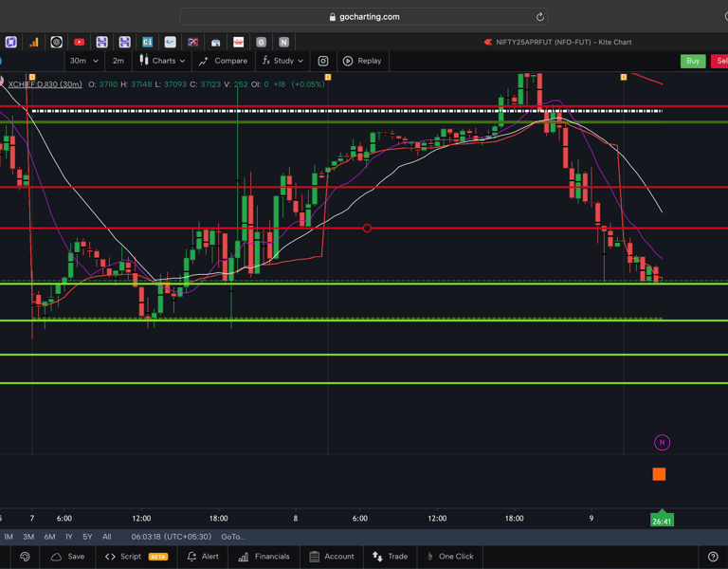Image resolution: width=728 pixels, height=569 pixels.
Task: Click the '+18 (+0.05%)' change value
Action: pos(299,84)
